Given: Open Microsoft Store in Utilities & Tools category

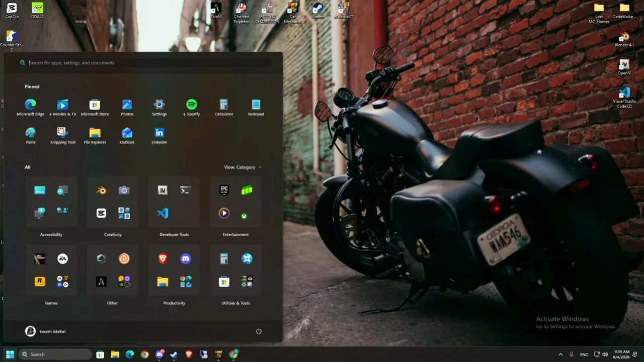Looking at the screenshot, I should click(224, 282).
